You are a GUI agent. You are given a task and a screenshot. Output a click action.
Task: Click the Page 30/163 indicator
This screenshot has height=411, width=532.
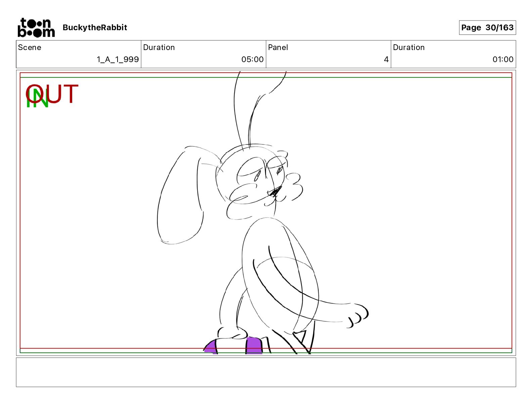click(487, 28)
